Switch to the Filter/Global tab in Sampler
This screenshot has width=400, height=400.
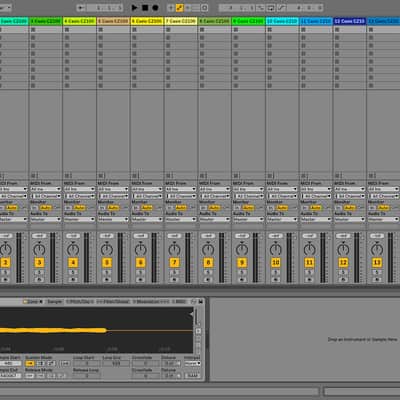[x=113, y=302]
